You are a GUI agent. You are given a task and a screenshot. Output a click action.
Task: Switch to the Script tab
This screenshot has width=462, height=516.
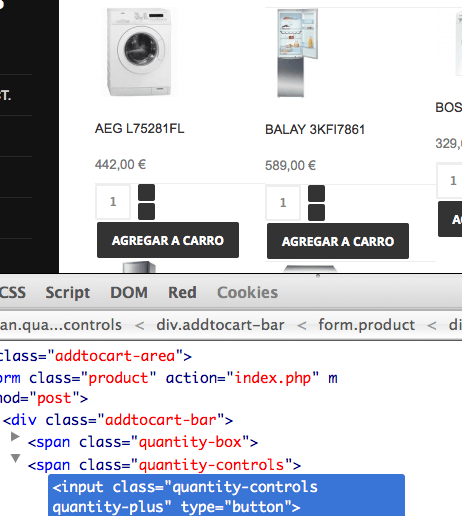click(68, 293)
